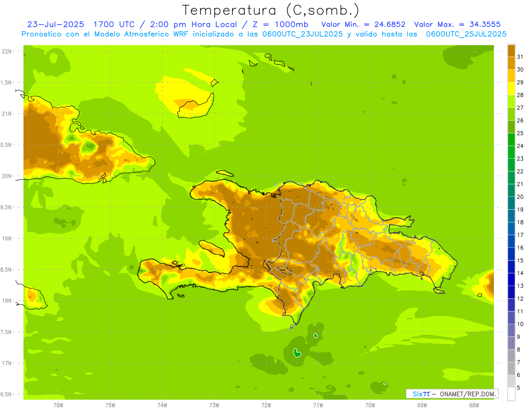
Task: Click the legend value '15' on the colorbar
Action: coord(520,260)
